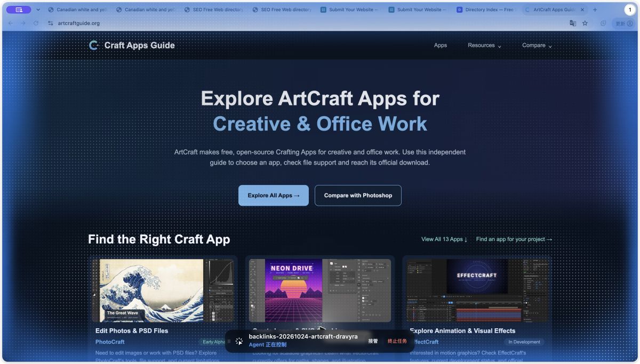Expand the Compare navigation dropdown

click(x=537, y=45)
